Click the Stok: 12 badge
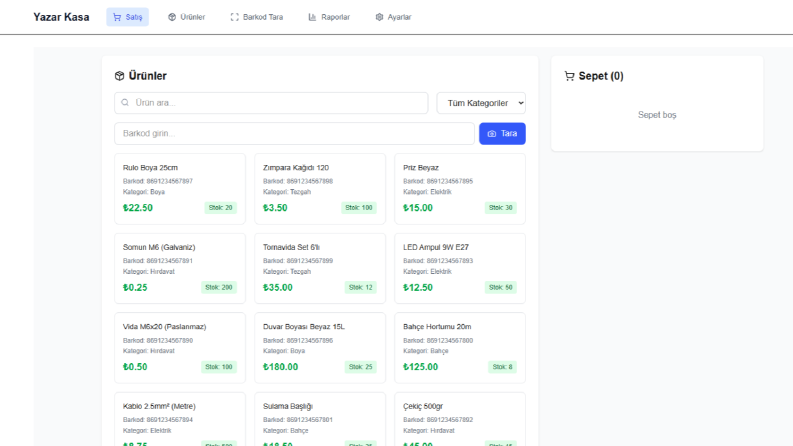Screen dimensions: 793x446 (361, 287)
